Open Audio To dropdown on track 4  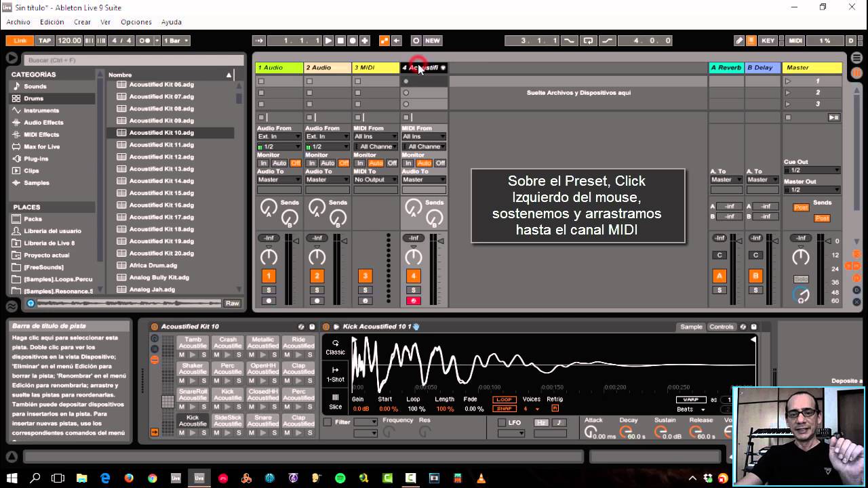(x=424, y=180)
